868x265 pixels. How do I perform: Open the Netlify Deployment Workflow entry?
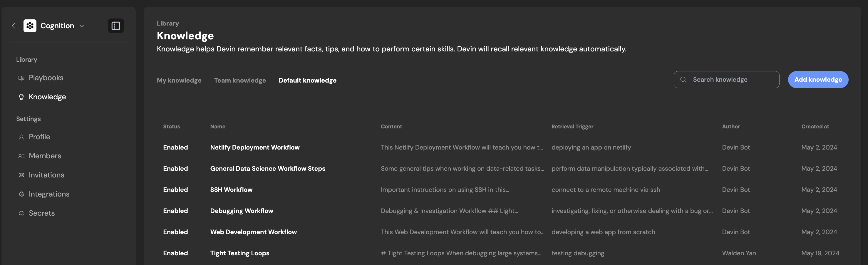click(255, 147)
